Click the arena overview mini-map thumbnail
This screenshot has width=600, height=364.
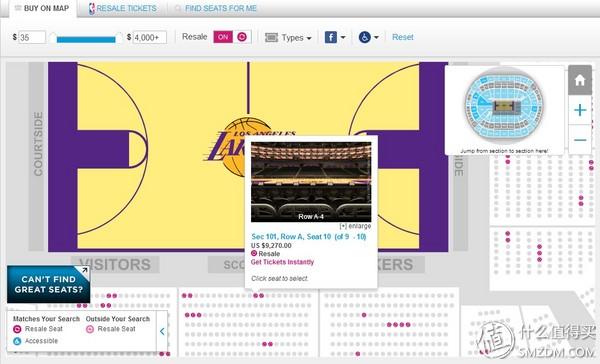(x=504, y=106)
